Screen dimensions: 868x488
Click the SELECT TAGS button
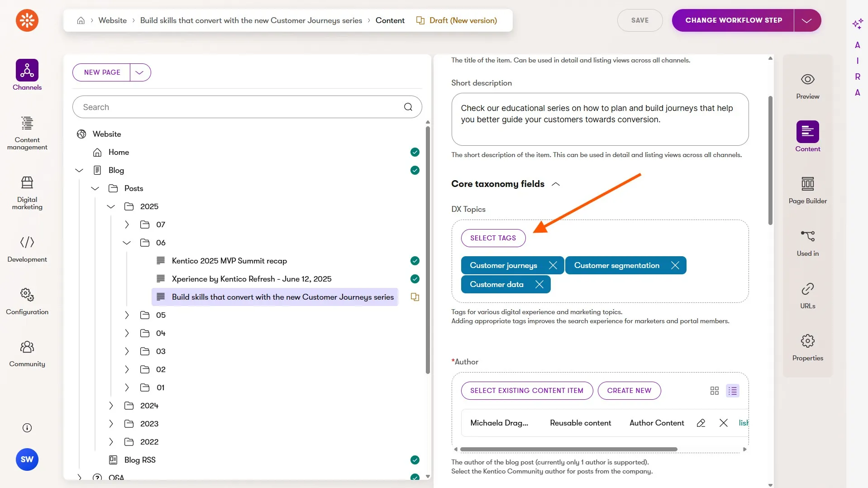tap(493, 238)
